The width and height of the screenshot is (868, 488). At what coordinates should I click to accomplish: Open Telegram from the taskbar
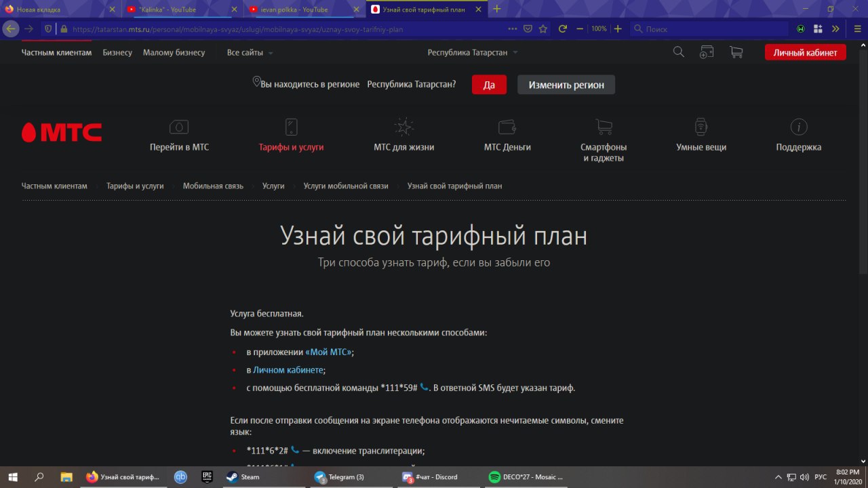(x=351, y=477)
